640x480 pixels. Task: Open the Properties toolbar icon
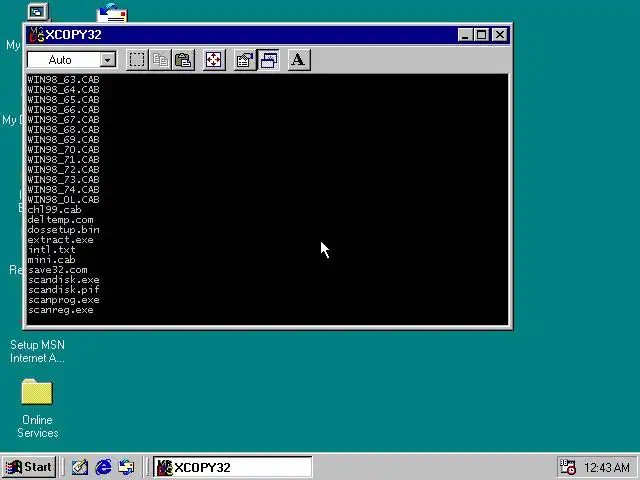245,60
